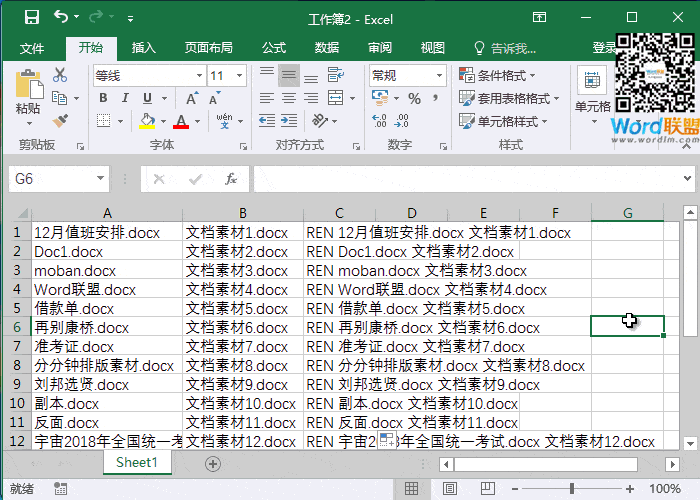Screen dimensions: 700x500
Task: Open the 套用表格格式 dropdown
Action: point(509,98)
